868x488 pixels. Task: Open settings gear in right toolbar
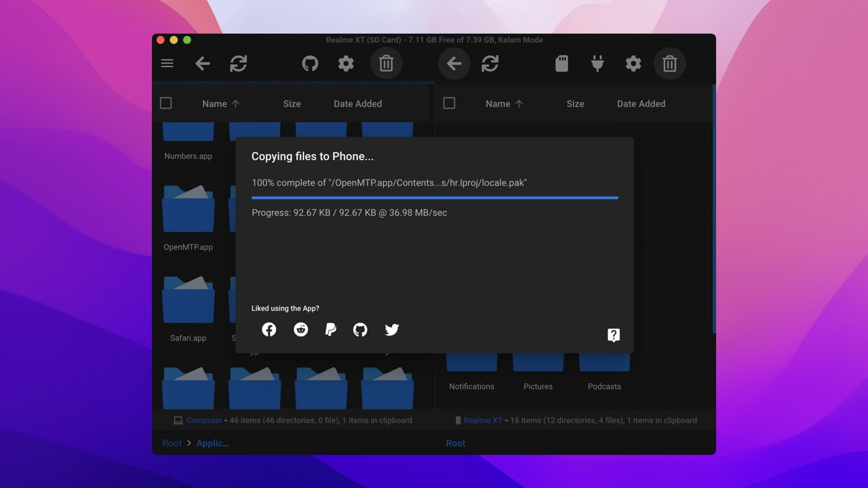(x=633, y=63)
